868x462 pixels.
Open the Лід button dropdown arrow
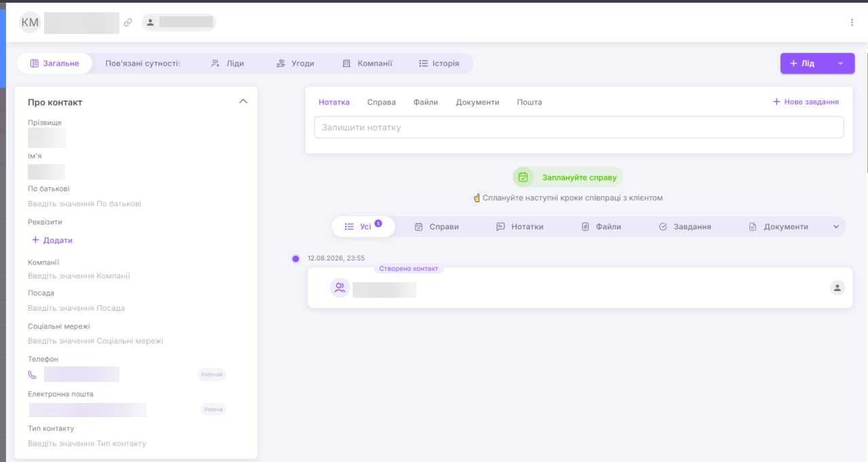841,63
